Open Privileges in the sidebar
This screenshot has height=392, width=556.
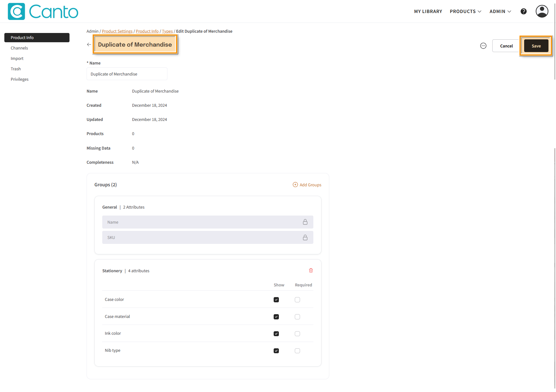[20, 79]
